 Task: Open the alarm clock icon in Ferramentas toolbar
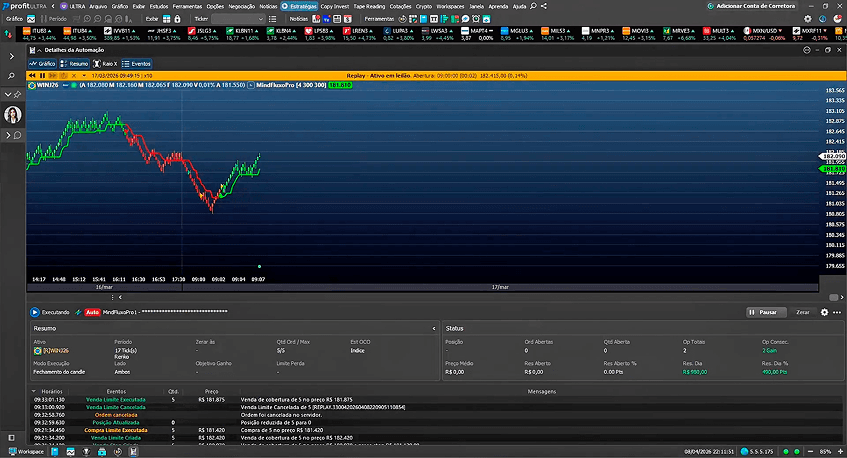tap(476, 19)
